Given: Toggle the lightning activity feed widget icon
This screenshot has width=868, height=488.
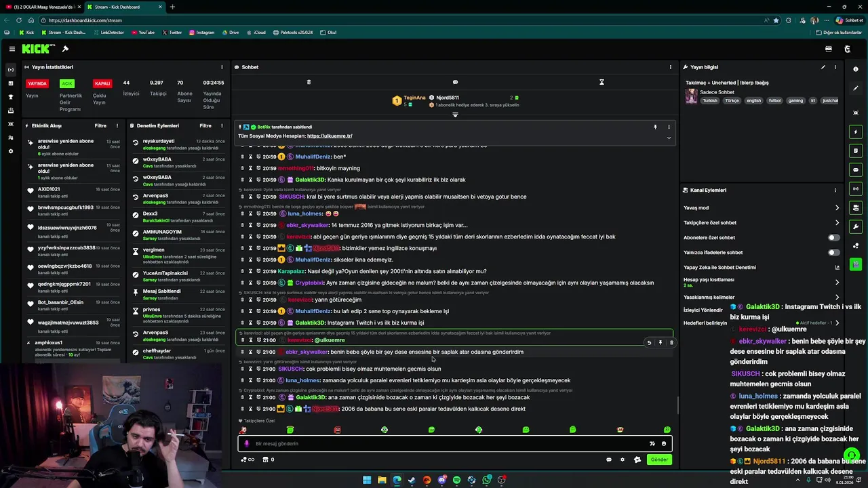Looking at the screenshot, I should point(856,131).
